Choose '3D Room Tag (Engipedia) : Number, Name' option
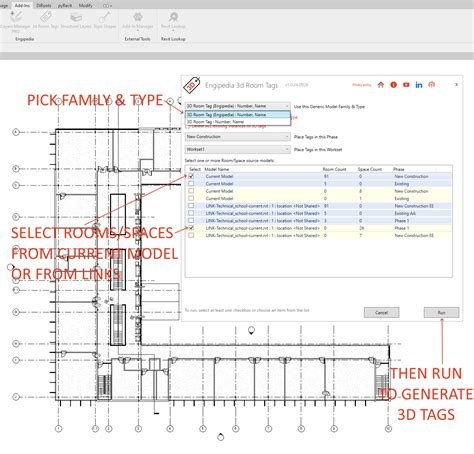Viewport: 474px width, 454px height. click(x=238, y=115)
